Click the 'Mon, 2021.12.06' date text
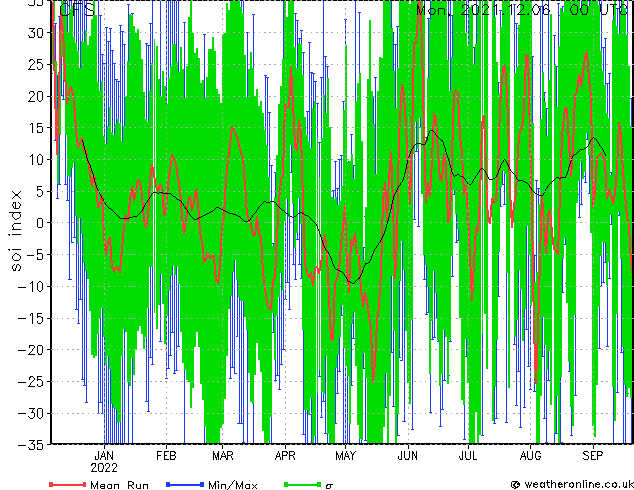Viewport: 634px width, 490px height. click(484, 9)
